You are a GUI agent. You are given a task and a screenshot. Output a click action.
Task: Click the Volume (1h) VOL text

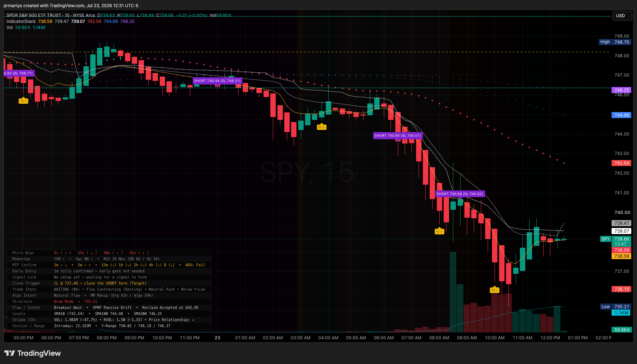point(124,320)
